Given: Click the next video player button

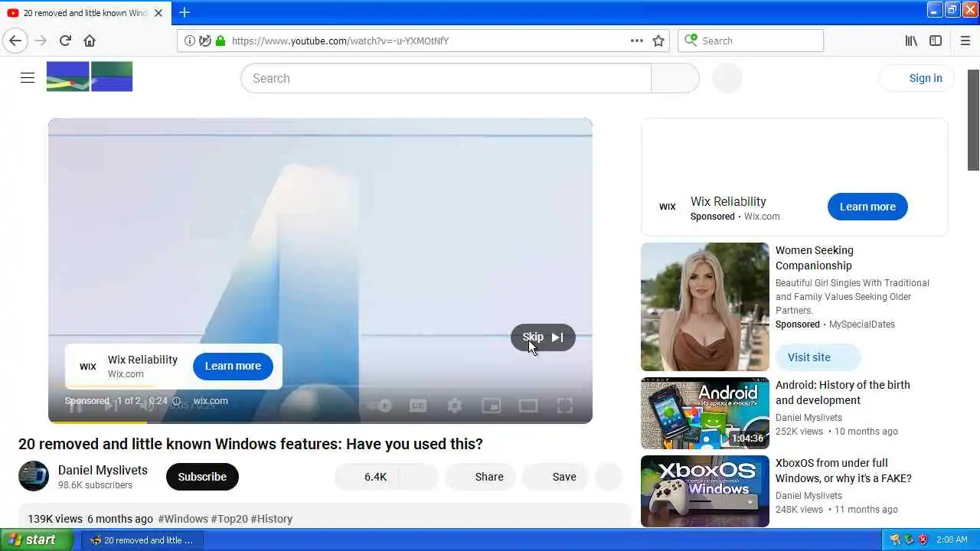Looking at the screenshot, I should point(111,406).
